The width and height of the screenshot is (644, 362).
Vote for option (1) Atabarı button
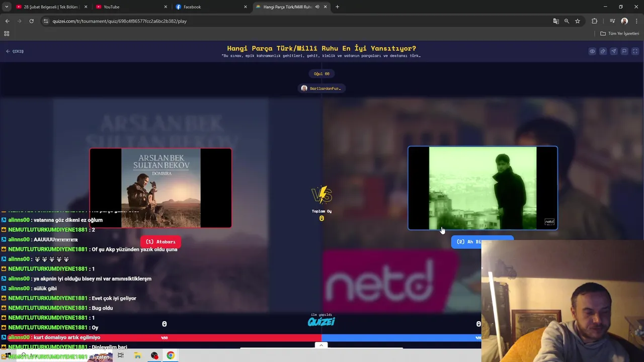tap(160, 242)
